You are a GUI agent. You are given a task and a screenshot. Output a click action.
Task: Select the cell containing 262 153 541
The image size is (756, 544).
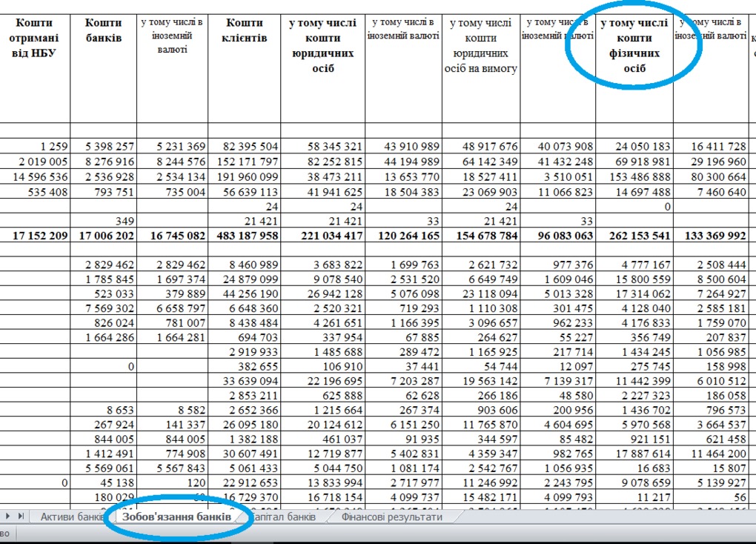coord(634,236)
